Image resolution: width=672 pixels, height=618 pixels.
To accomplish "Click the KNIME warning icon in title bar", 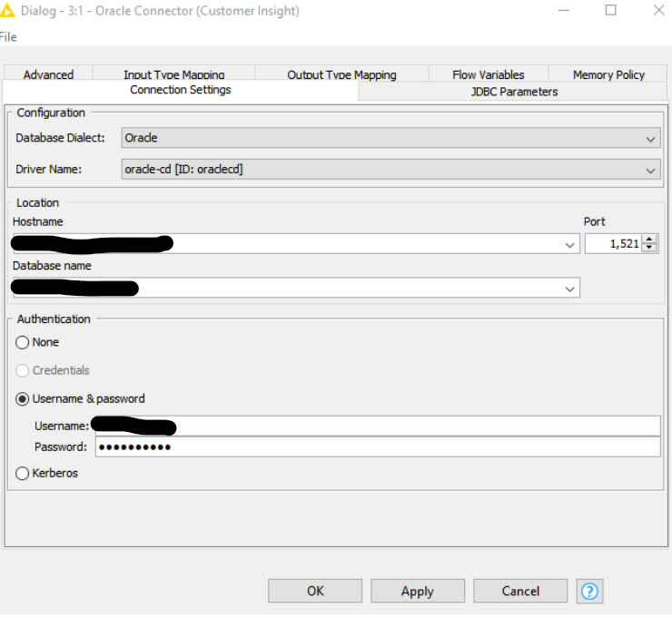I will pyautogui.click(x=6, y=11).
